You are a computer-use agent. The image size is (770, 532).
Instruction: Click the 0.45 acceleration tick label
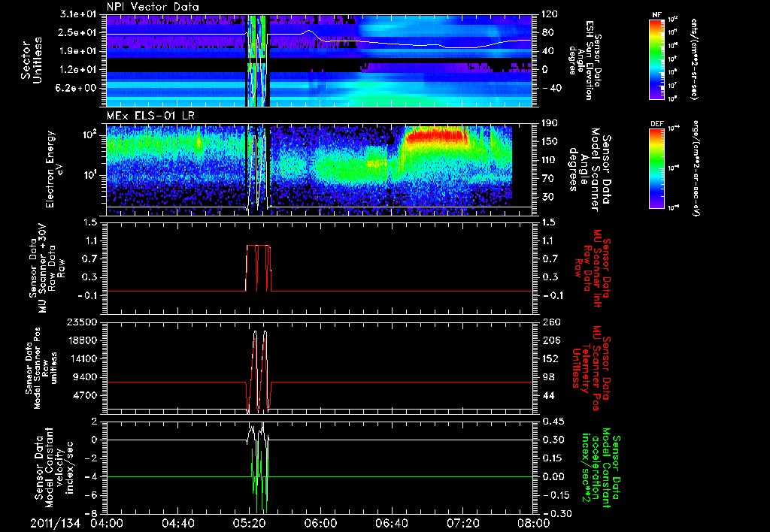coord(553,422)
